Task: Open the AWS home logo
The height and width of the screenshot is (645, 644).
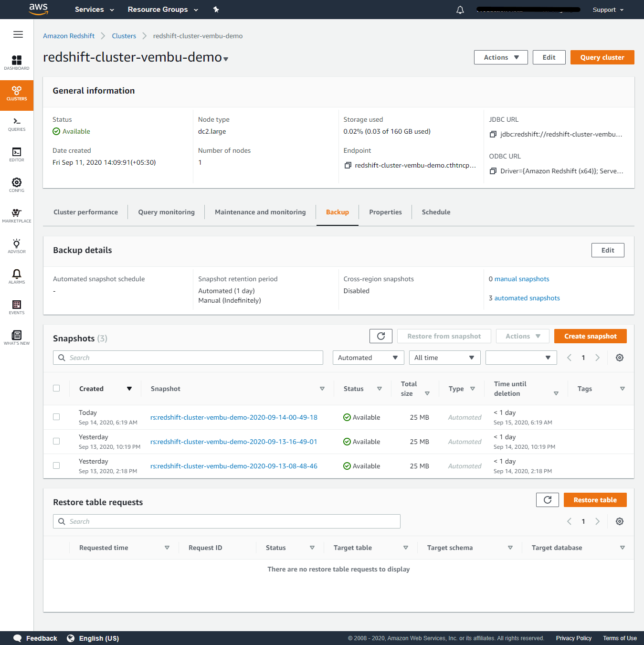Action: tap(39, 9)
